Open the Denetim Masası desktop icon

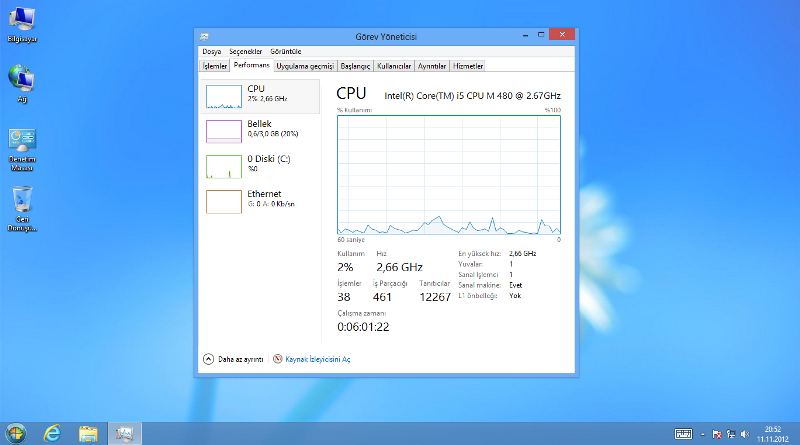(22, 149)
